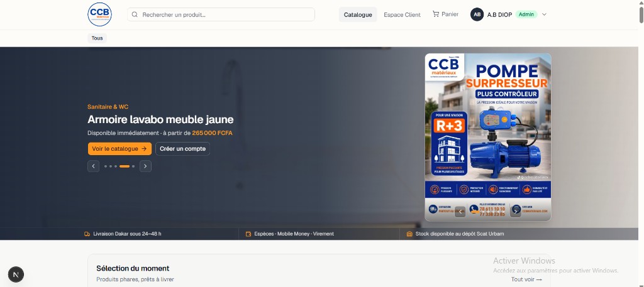Image resolution: width=644 pixels, height=287 pixels.
Task: Go to Espace Client
Action: (402, 15)
